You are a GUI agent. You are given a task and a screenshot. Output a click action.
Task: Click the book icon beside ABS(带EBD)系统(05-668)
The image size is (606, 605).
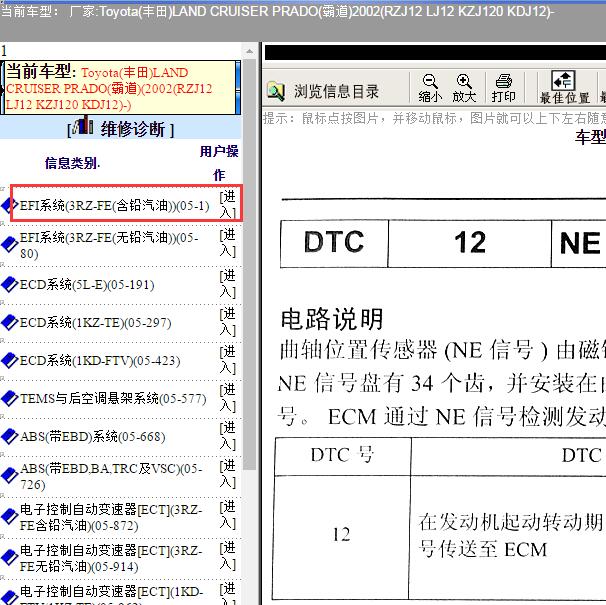point(9,436)
